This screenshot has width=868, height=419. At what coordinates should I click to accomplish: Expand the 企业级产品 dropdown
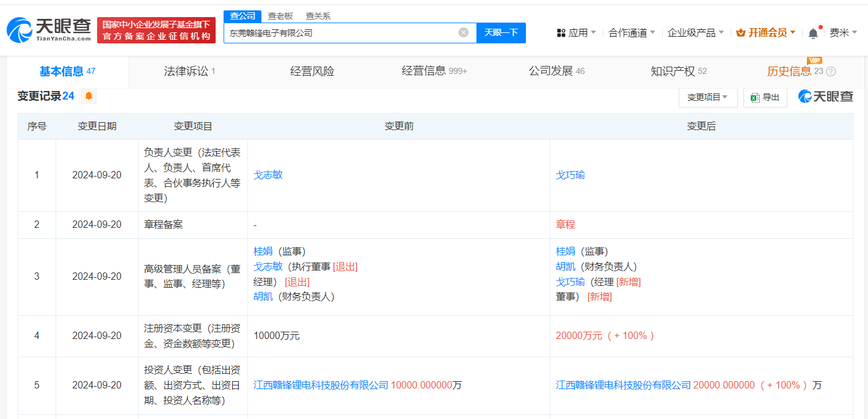pos(695,33)
